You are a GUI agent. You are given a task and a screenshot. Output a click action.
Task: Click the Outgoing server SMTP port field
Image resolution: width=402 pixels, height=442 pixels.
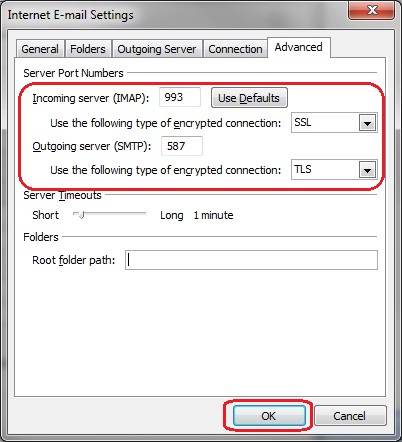[x=182, y=146]
